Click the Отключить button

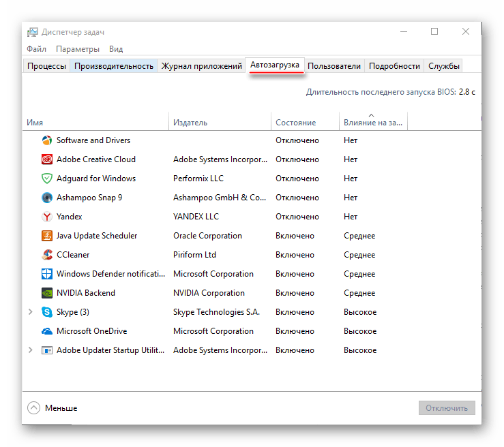coord(447,408)
